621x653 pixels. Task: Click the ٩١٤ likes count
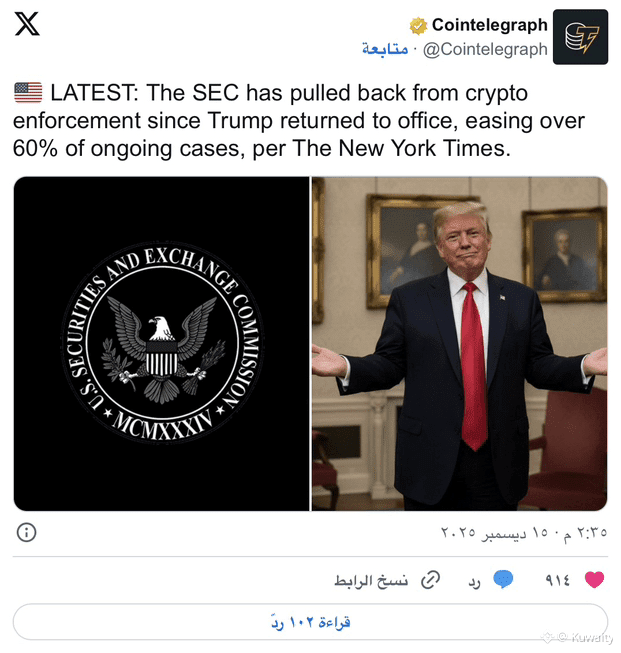coord(557,580)
